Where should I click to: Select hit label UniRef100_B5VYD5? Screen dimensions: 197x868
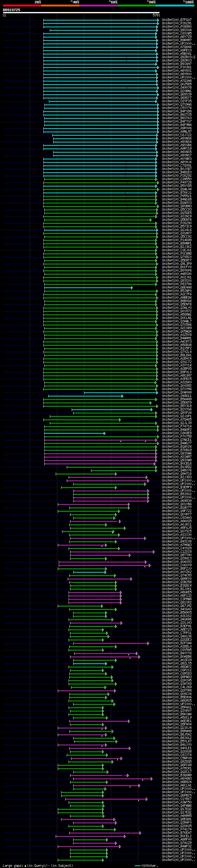coord(176,186)
